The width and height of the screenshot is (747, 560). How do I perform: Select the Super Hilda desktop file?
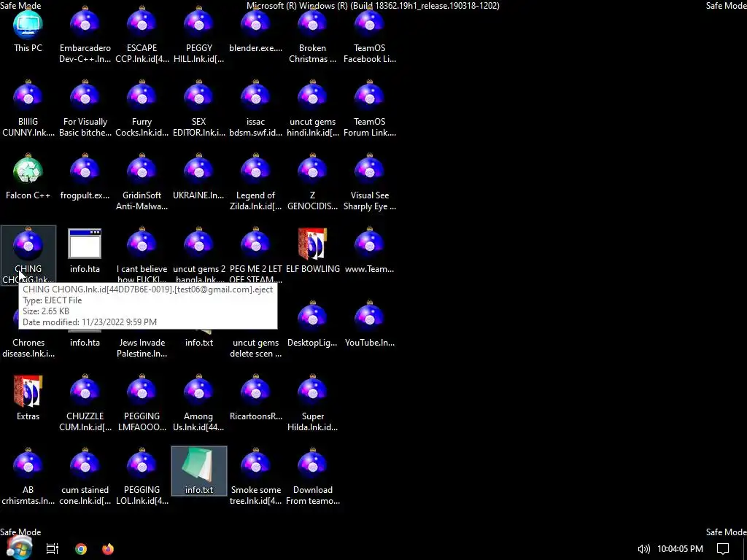click(312, 404)
